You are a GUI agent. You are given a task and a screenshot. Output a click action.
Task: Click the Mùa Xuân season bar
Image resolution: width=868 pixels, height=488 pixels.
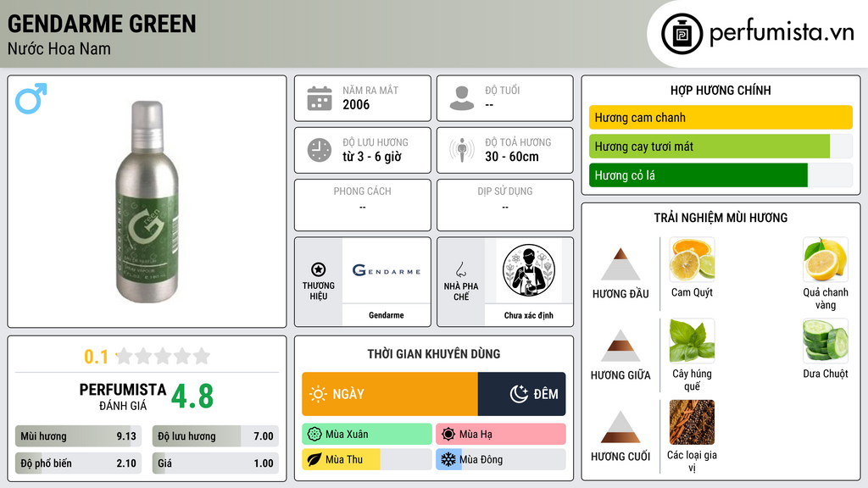(367, 435)
